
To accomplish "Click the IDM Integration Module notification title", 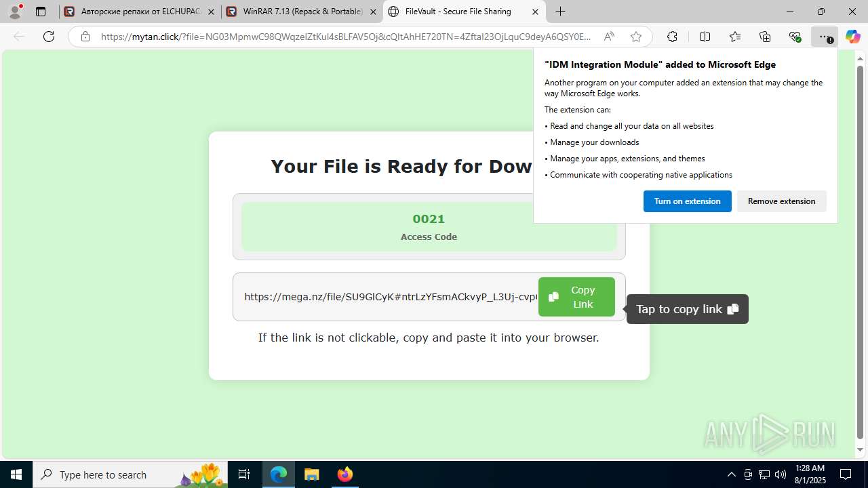I will tap(660, 64).
